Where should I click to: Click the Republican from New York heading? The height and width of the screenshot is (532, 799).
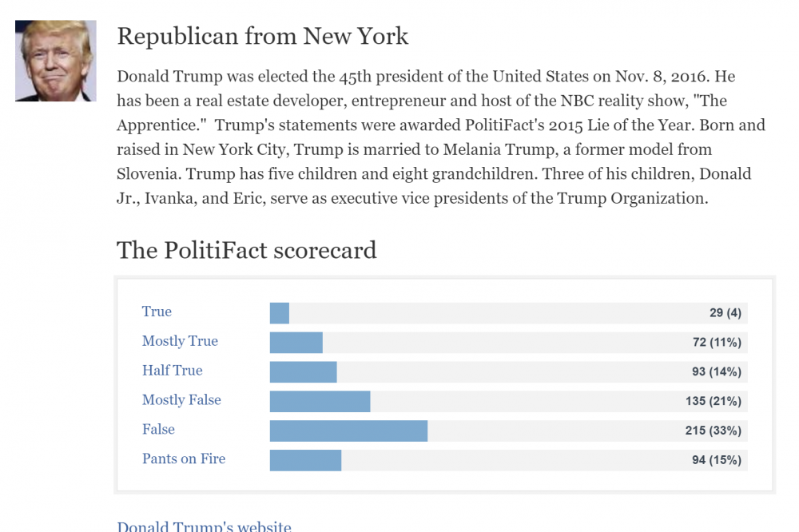(262, 36)
